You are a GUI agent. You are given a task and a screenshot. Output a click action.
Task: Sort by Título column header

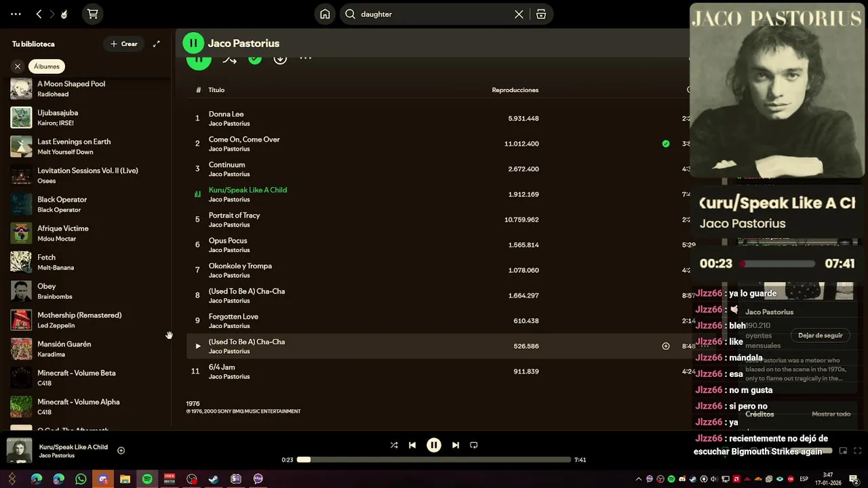216,90
